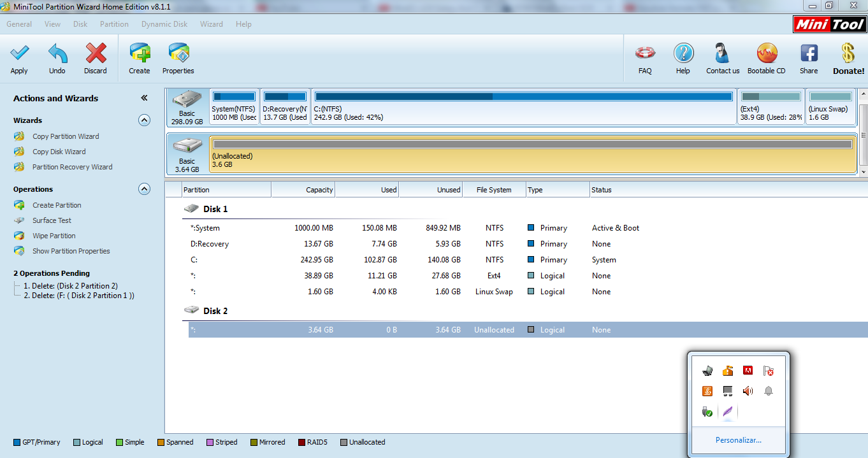Select the Unallocated 3.6 GB block
Screen dimensions: 868x458
532,154
